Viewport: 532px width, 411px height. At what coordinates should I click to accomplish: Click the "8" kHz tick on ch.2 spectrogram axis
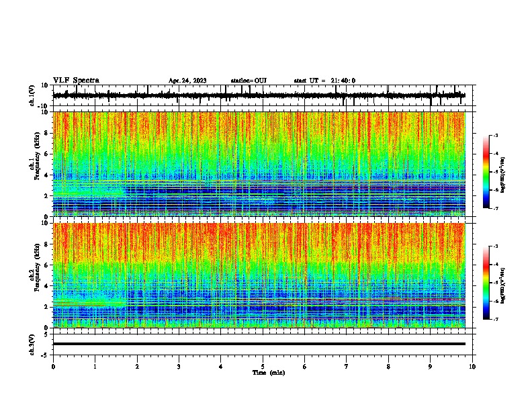coord(47,244)
